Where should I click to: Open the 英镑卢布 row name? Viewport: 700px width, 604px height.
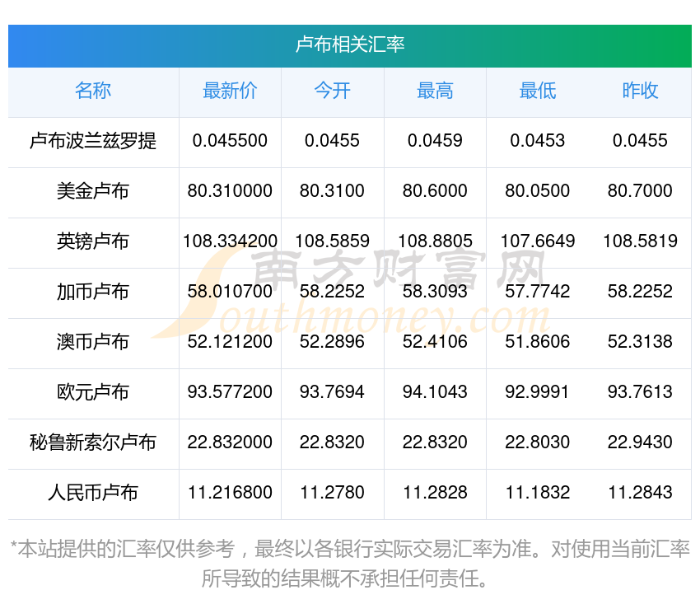point(93,241)
